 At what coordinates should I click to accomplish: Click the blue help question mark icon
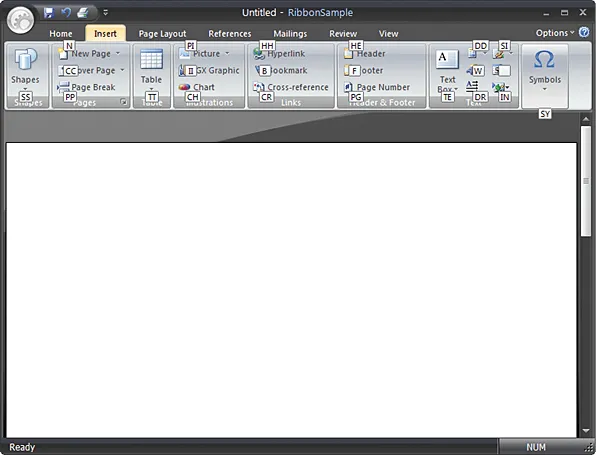tap(584, 32)
